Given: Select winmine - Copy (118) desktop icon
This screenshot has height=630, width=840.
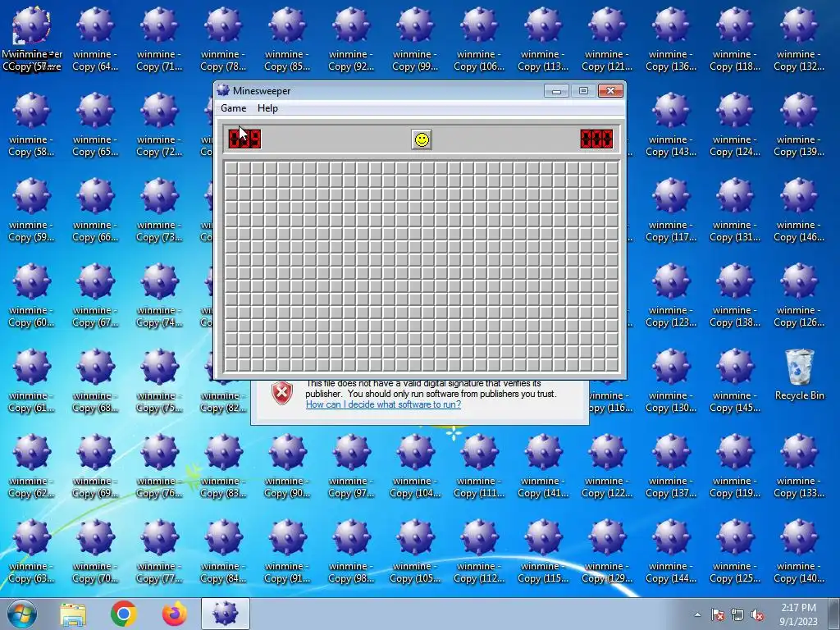Looking at the screenshot, I should (x=735, y=39).
